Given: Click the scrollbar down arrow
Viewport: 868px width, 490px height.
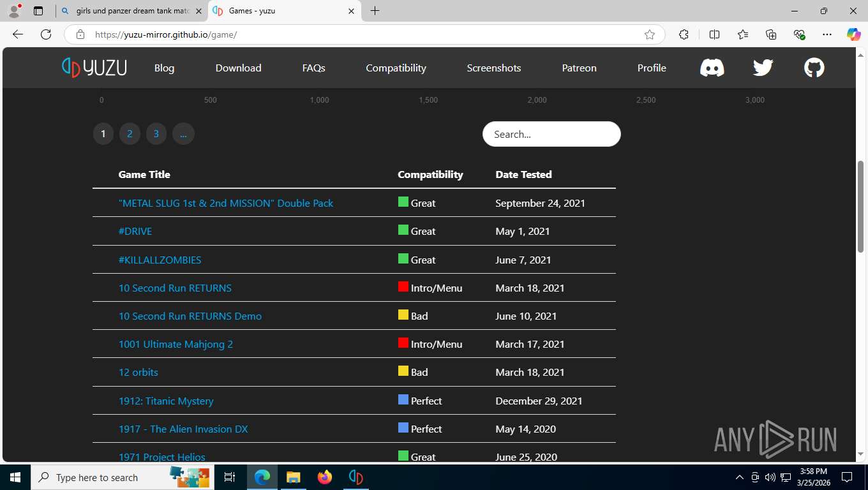Looking at the screenshot, I should tap(860, 454).
